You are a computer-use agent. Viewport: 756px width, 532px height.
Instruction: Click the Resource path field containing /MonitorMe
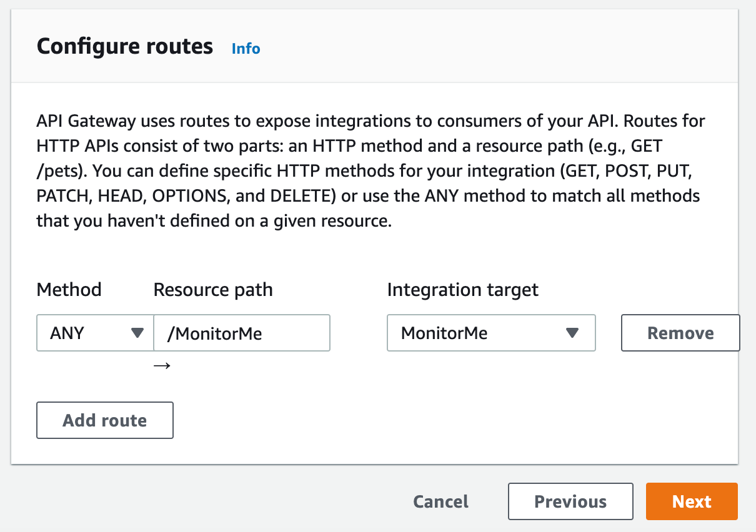[x=242, y=333]
